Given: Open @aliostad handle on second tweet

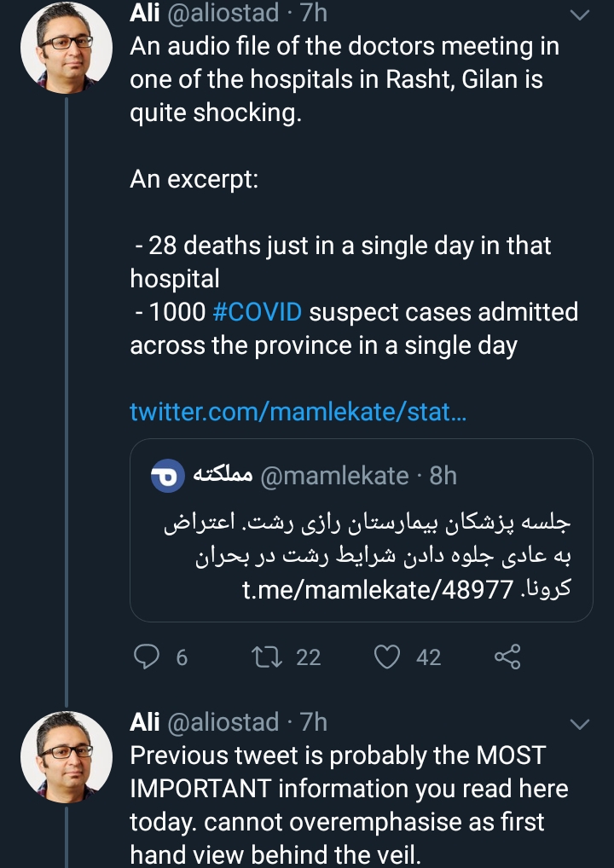Looking at the screenshot, I should pyautogui.click(x=222, y=722).
